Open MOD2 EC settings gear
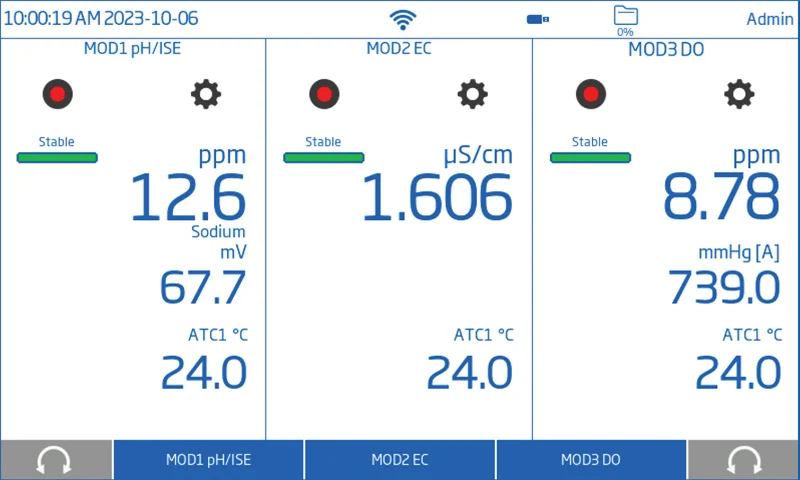The height and width of the screenshot is (480, 800). (x=473, y=94)
